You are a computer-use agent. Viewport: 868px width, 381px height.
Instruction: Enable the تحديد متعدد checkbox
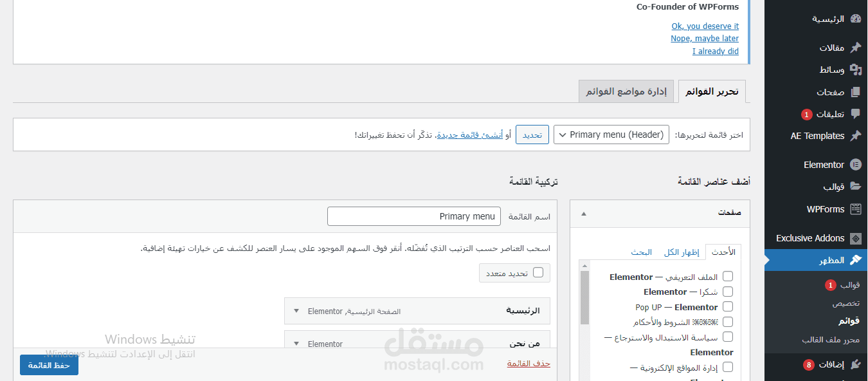(x=539, y=272)
